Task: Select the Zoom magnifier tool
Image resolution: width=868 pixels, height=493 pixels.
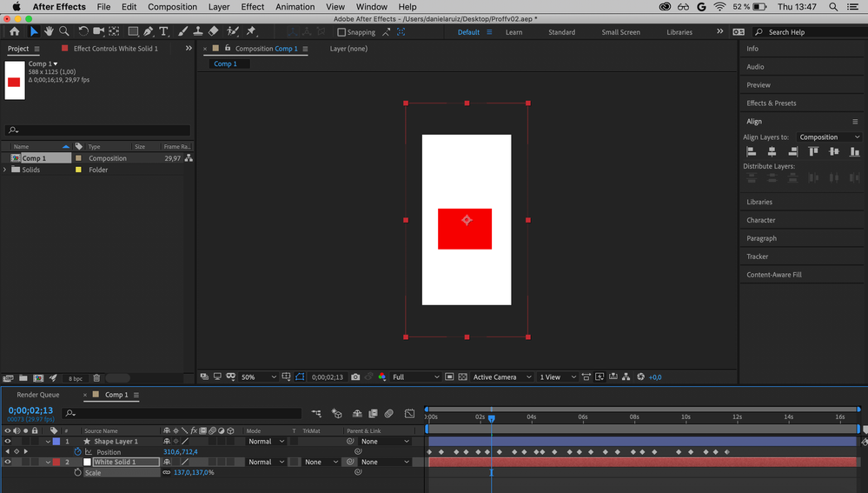Action: click(x=63, y=32)
